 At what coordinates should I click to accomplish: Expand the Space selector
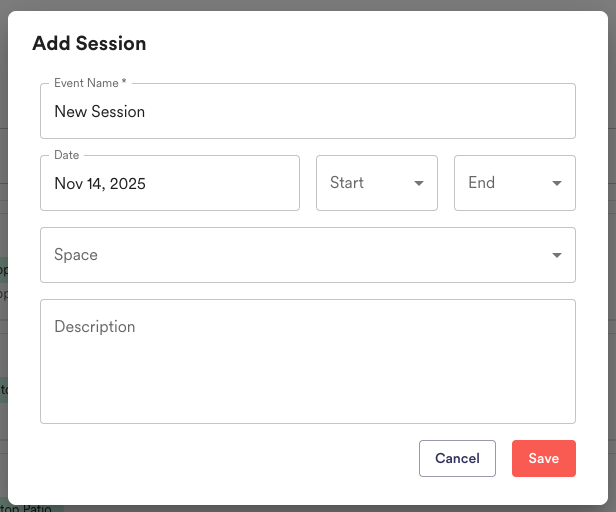tap(308, 255)
